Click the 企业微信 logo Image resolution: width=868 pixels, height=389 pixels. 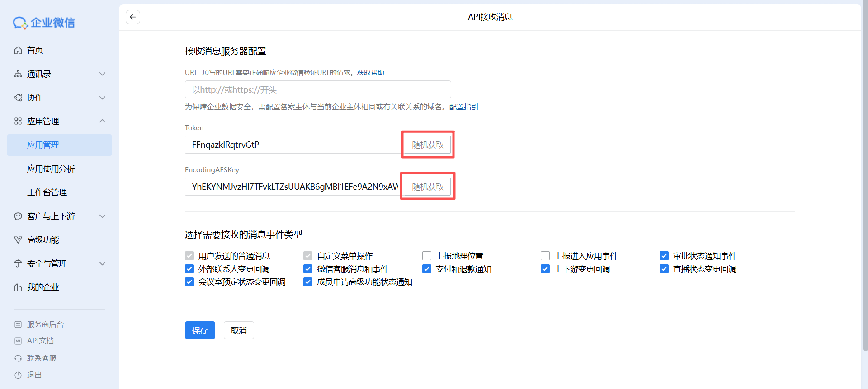pos(44,23)
